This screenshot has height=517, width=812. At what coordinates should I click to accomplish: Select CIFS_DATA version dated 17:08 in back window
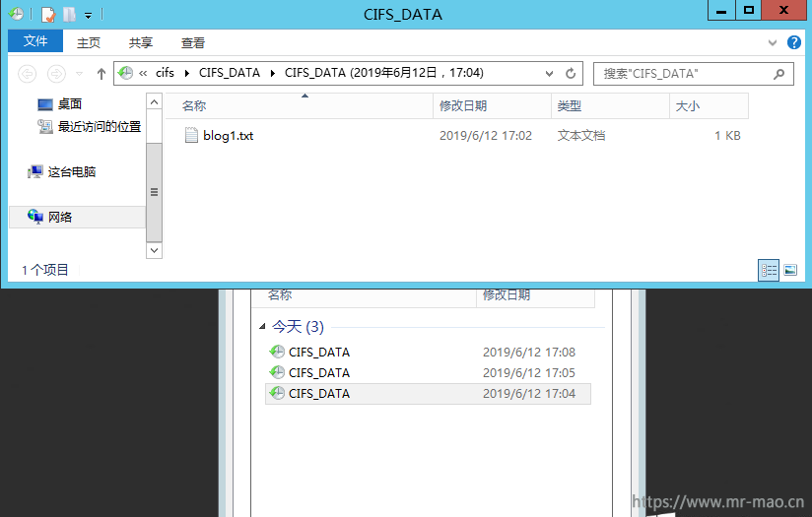428,352
